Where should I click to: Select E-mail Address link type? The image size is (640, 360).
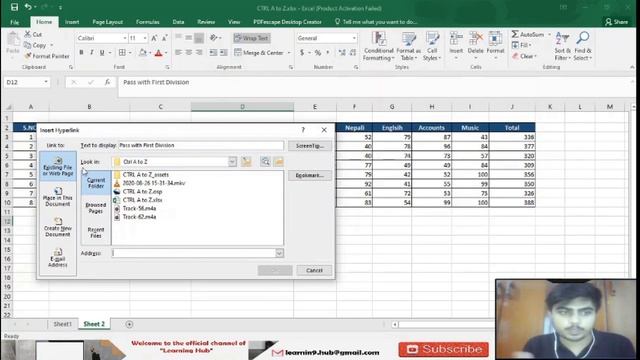click(58, 258)
